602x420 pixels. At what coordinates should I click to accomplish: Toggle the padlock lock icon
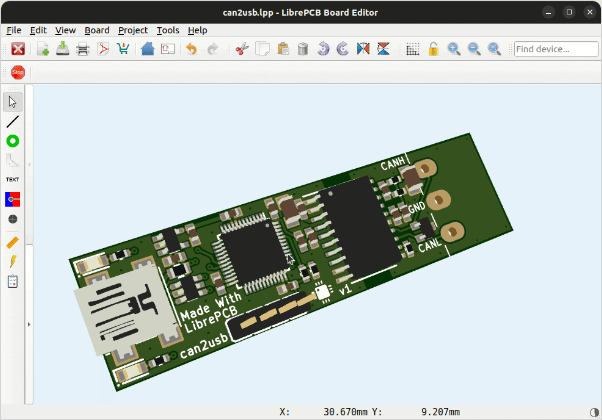click(433, 49)
